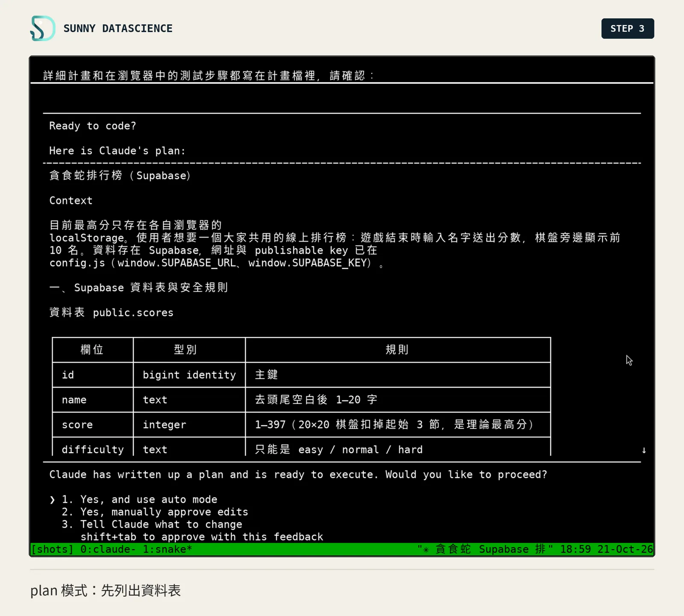Screen dimensions: 684x616
Task: Click the config.js line in Context
Action: (218, 262)
